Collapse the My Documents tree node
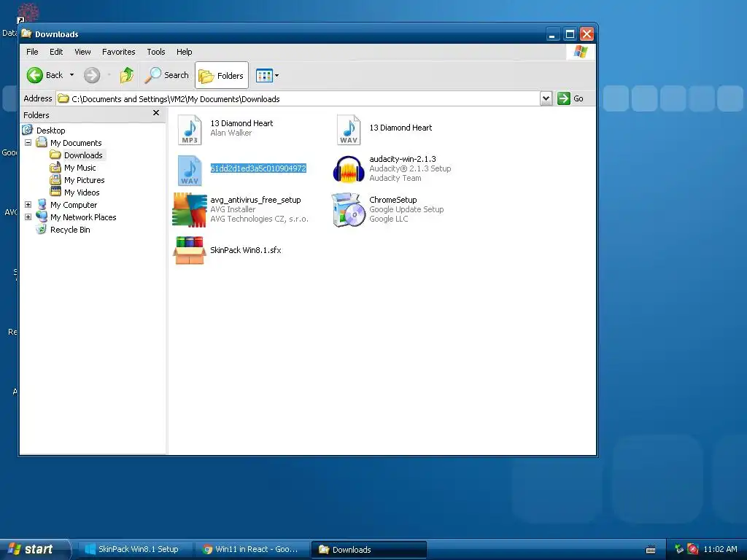The image size is (747, 560). pos(28,142)
